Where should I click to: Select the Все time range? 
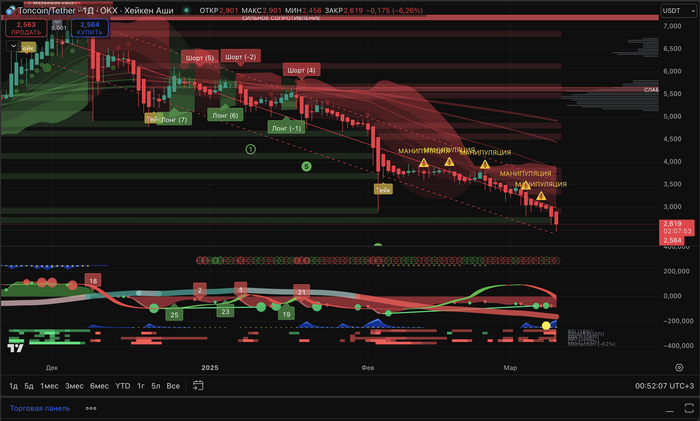point(173,386)
